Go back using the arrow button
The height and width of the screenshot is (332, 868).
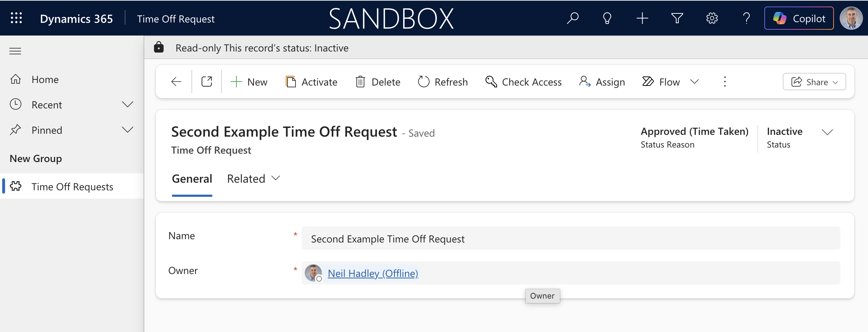[176, 82]
